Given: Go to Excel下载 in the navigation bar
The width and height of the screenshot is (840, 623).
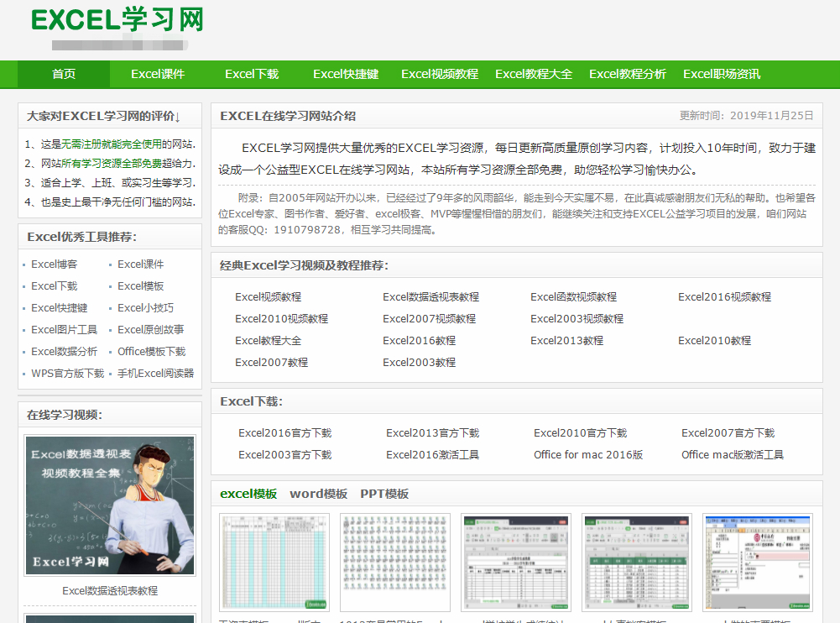Looking at the screenshot, I should pos(252,74).
